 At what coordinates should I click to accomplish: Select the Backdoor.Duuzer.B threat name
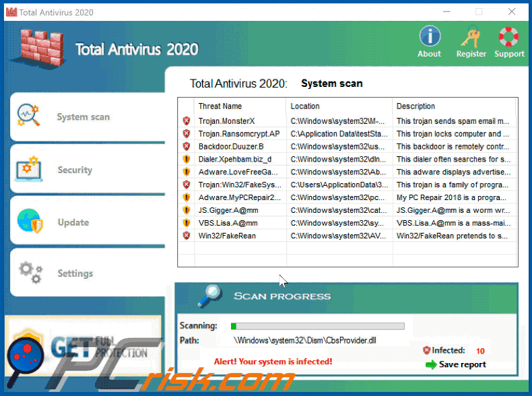pos(231,147)
